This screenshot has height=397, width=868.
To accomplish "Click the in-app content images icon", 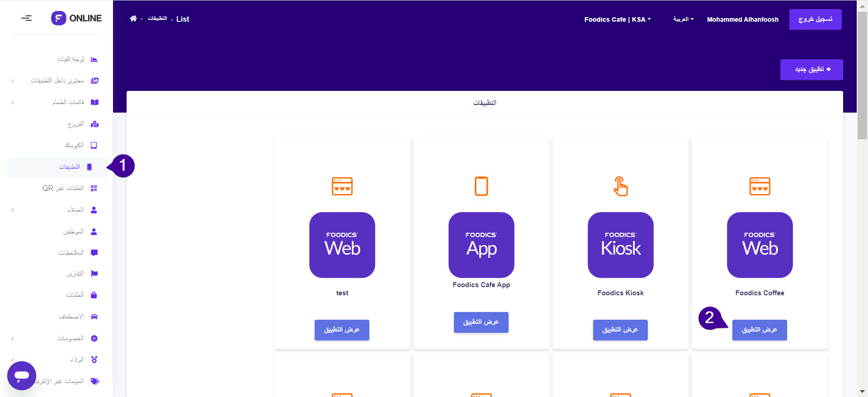I will tap(94, 80).
